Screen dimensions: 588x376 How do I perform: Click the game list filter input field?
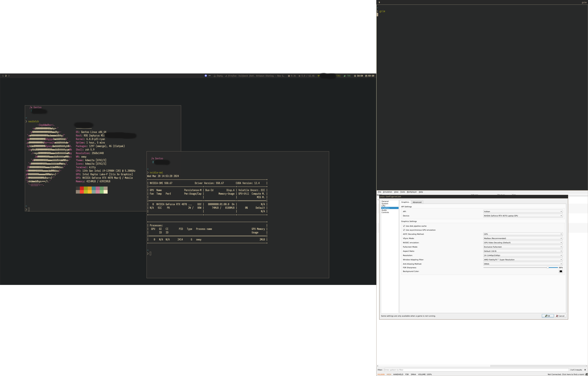coord(476,370)
